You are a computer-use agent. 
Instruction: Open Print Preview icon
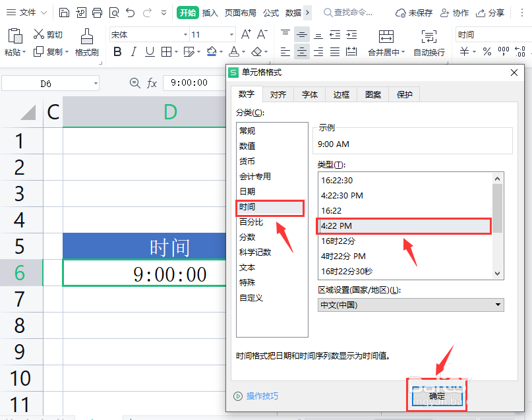(114, 13)
